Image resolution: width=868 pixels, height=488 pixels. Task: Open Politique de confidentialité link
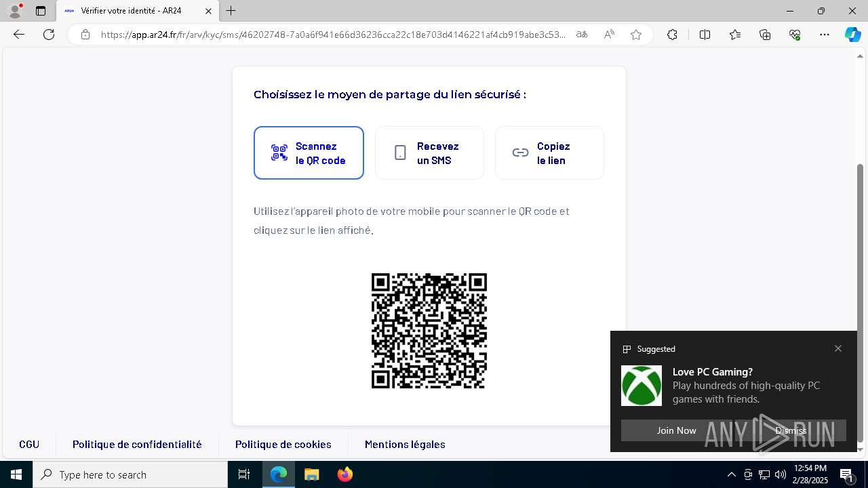[x=137, y=445]
